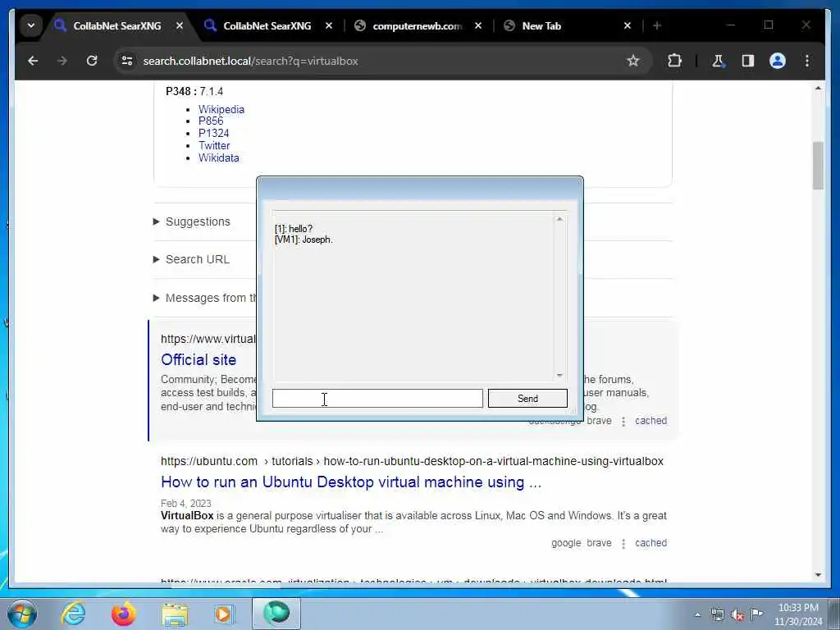This screenshot has height=630, width=840.
Task: Launch Firefox from the taskbar
Action: [x=123, y=614]
